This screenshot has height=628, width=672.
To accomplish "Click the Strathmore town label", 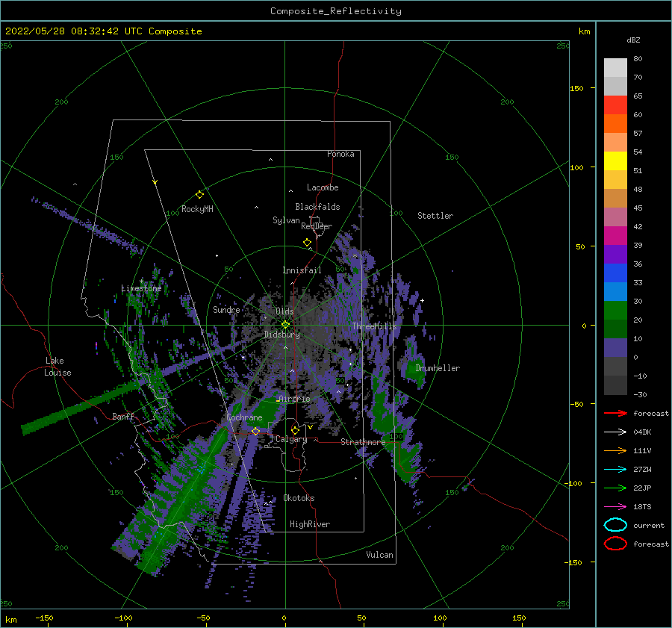I will pos(363,442).
